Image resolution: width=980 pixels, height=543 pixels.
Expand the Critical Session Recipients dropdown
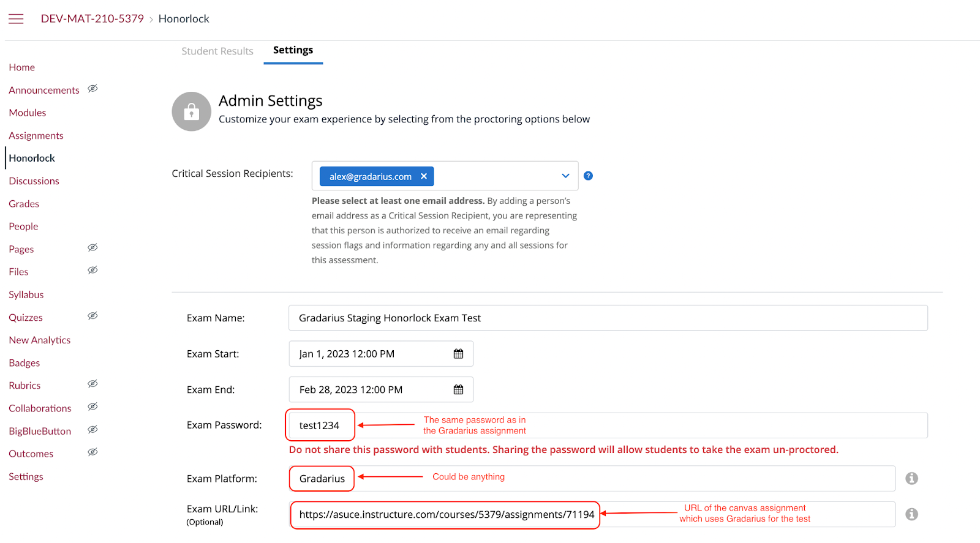[x=565, y=176]
